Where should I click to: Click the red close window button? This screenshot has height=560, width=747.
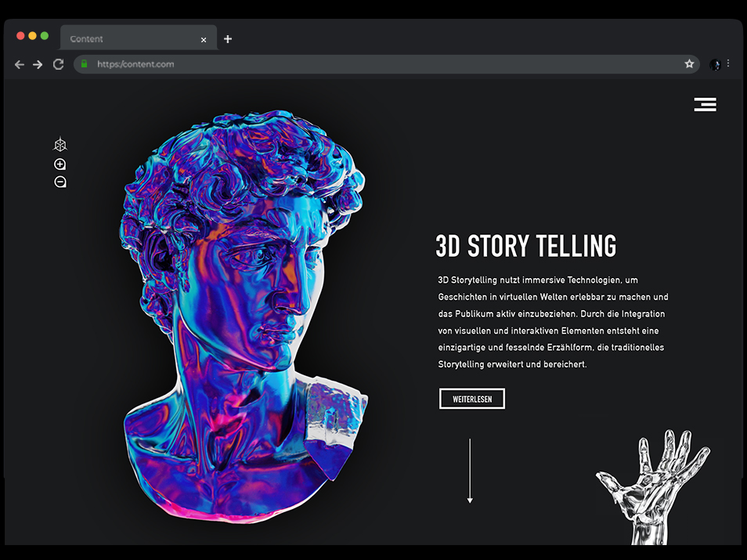coord(20,36)
